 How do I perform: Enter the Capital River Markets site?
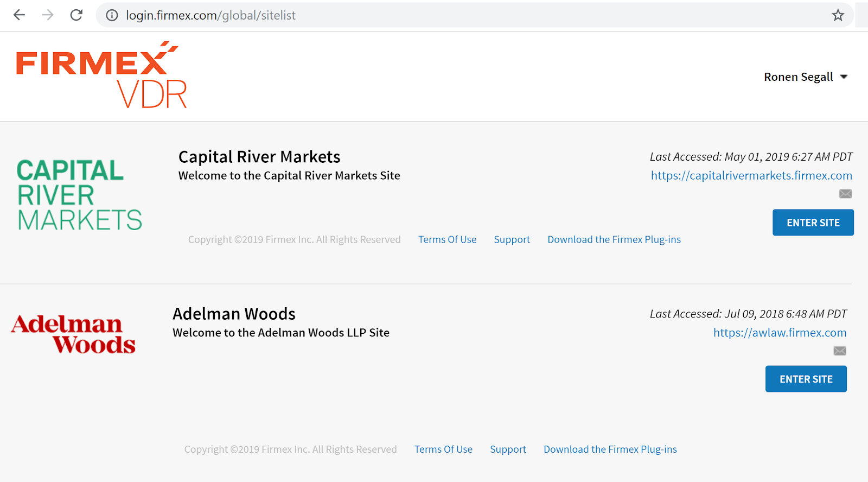(x=813, y=223)
